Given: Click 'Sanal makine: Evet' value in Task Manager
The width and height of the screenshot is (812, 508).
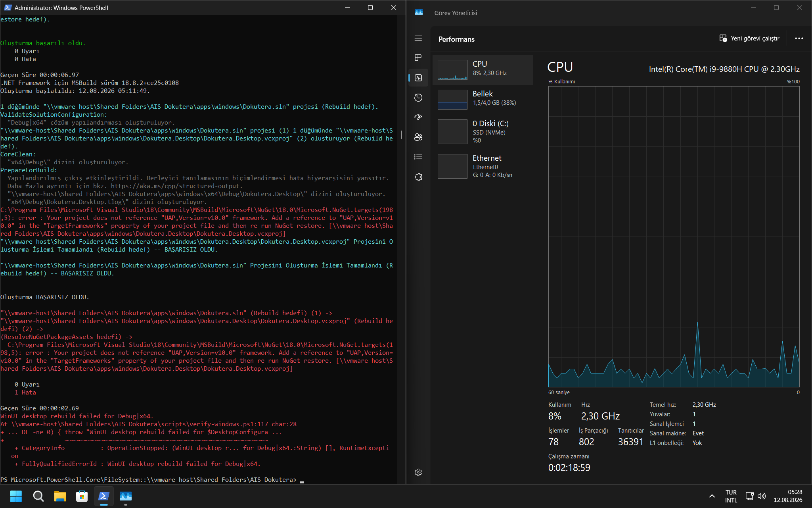Looking at the screenshot, I should coord(698,433).
